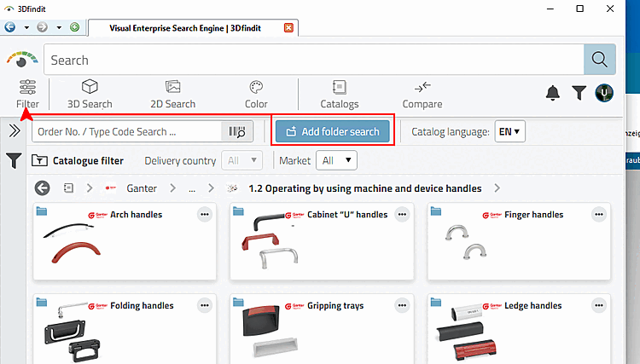Click the main Search input field
The width and height of the screenshot is (640, 364).
pyautogui.click(x=313, y=60)
